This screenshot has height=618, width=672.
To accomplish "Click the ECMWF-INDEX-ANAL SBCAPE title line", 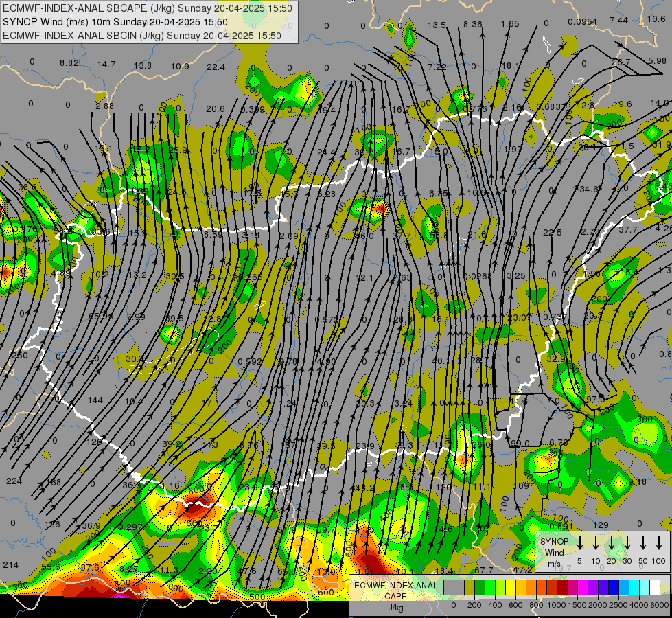I will [x=148, y=8].
